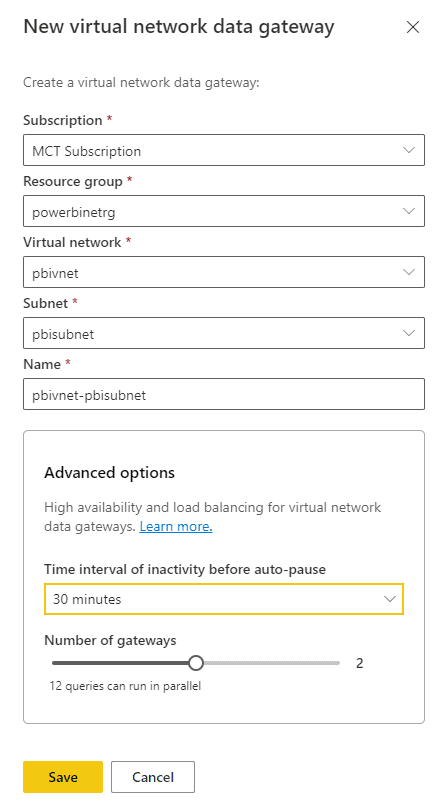Click the Subscription field chevron arrow
This screenshot has width=442, height=803.
tap(409, 150)
